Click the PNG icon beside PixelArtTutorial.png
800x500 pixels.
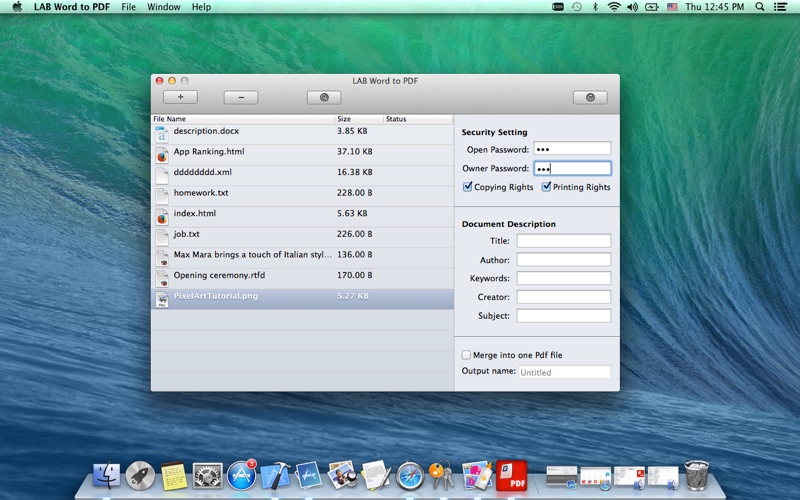162,299
